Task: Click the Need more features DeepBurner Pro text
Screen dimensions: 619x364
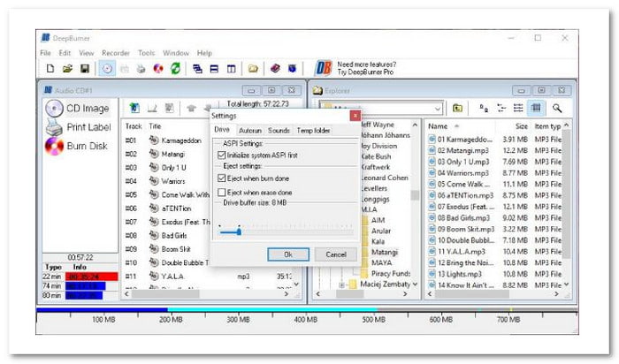Action: pos(367,68)
